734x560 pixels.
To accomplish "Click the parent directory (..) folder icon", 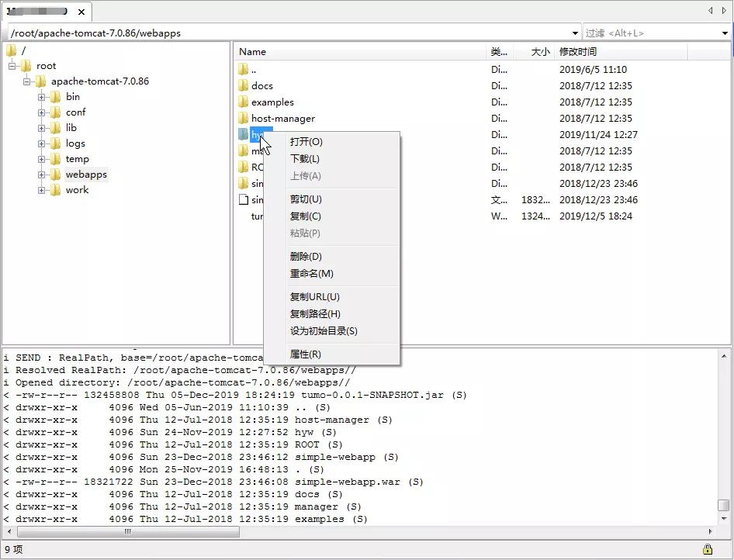I will (x=244, y=70).
